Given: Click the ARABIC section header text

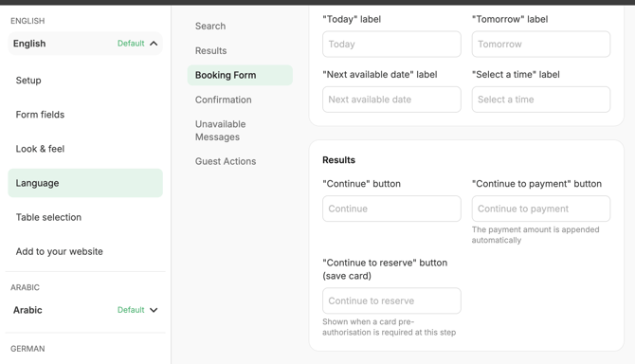Looking at the screenshot, I should point(25,287).
